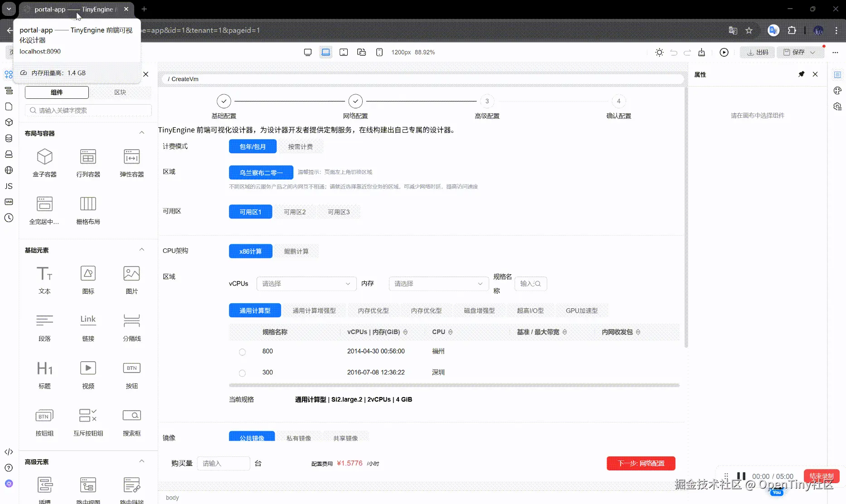
Task: Select the radio button for row 300
Action: tap(242, 373)
